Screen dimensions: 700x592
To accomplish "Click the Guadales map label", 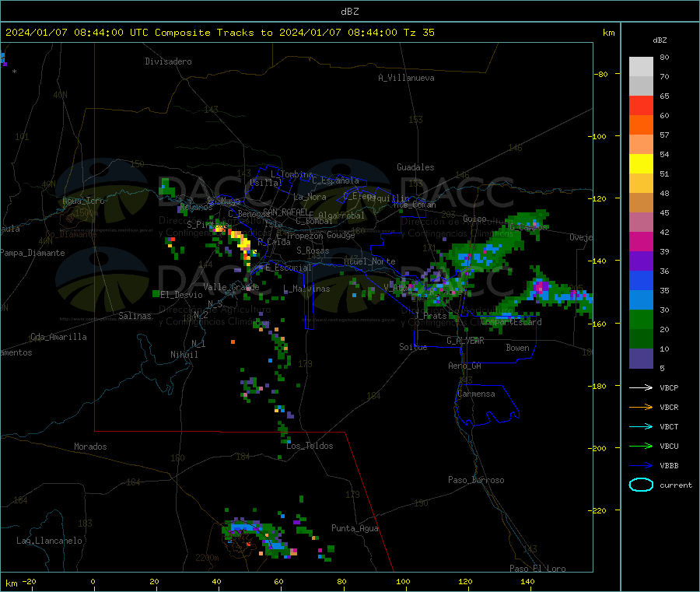I will click(x=415, y=167).
